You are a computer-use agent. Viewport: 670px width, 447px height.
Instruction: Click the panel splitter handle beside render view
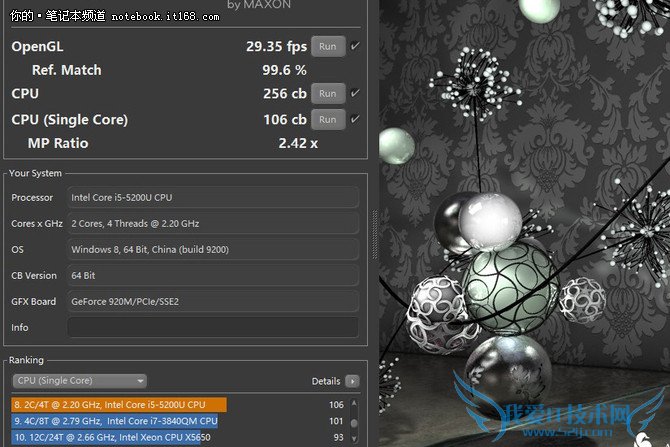pos(375,234)
